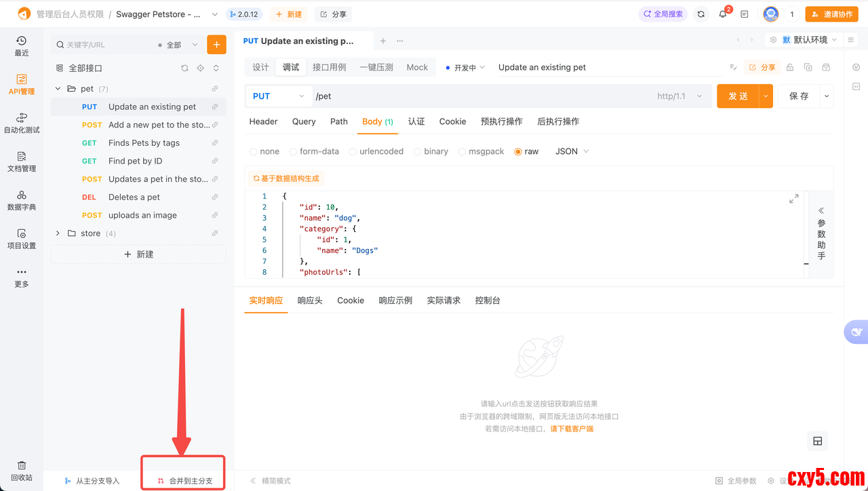Switch to the Mock tab
Image resolution: width=868 pixels, height=491 pixels.
(417, 67)
